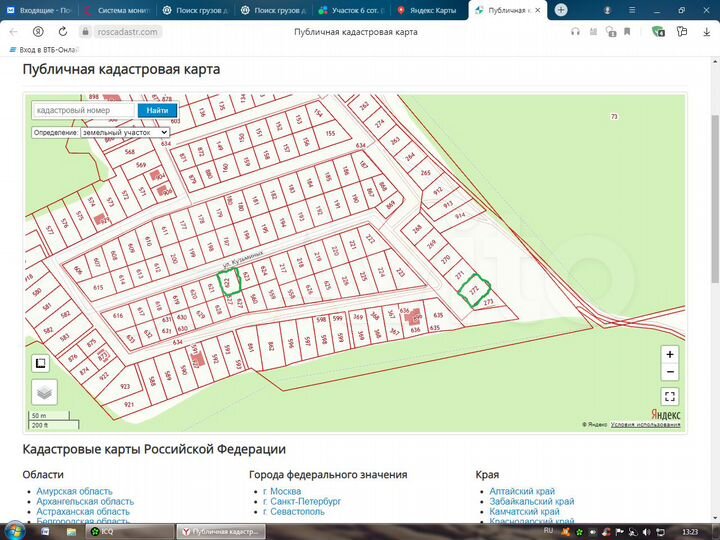The height and width of the screenshot is (540, 720).
Task: Zoom out the map with minus button
Action: [670, 373]
